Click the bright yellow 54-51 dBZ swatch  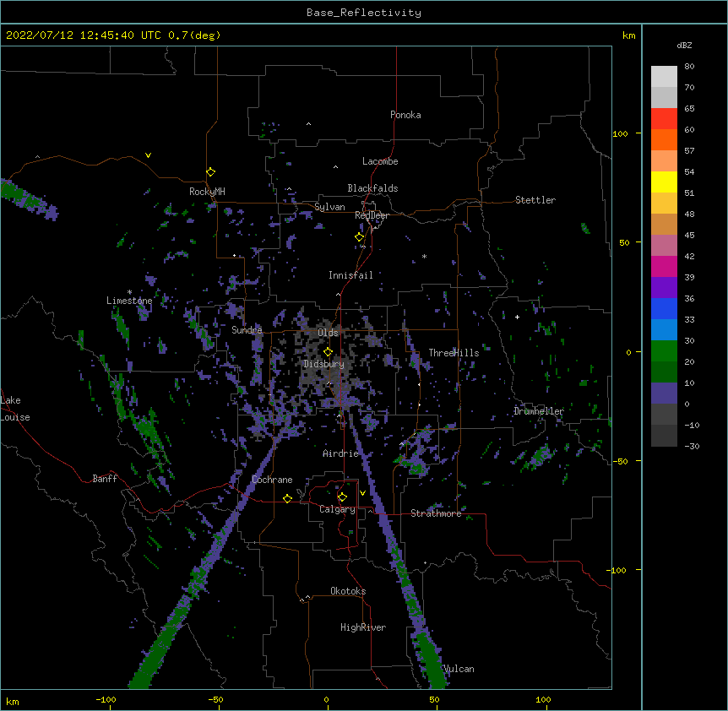[664, 182]
